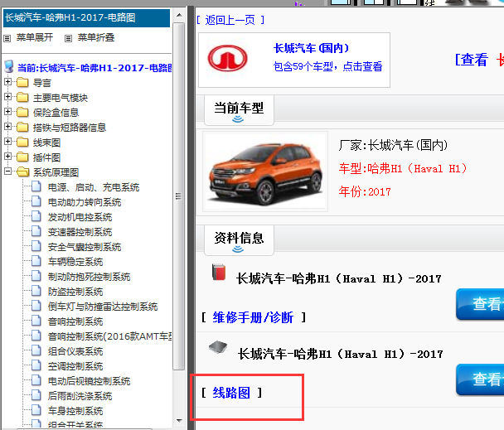
Task: Open 长城汽车 (国内) brand link
Action: click(311, 48)
